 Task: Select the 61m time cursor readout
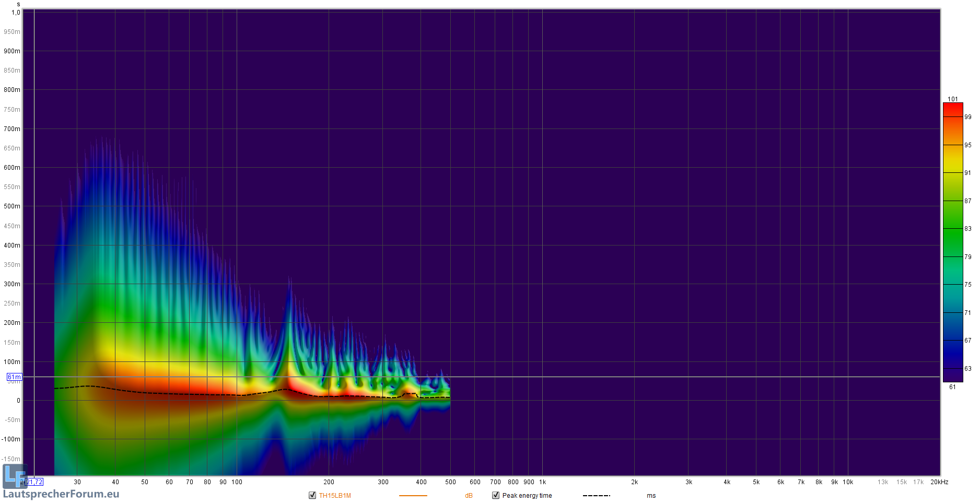[x=14, y=377]
